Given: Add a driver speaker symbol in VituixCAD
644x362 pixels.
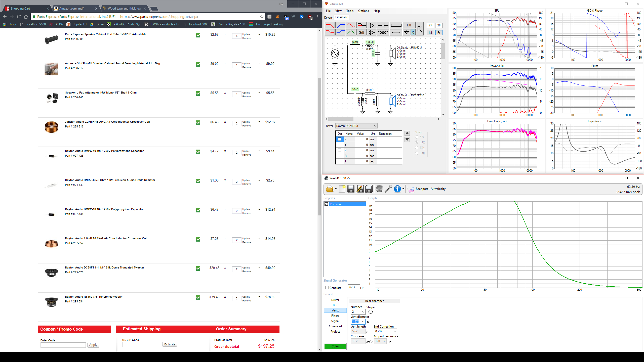Looking at the screenshot, I should (x=420, y=29).
